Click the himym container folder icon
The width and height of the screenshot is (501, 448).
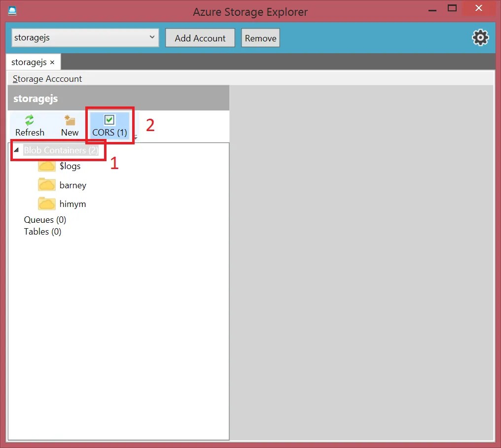pyautogui.click(x=46, y=204)
